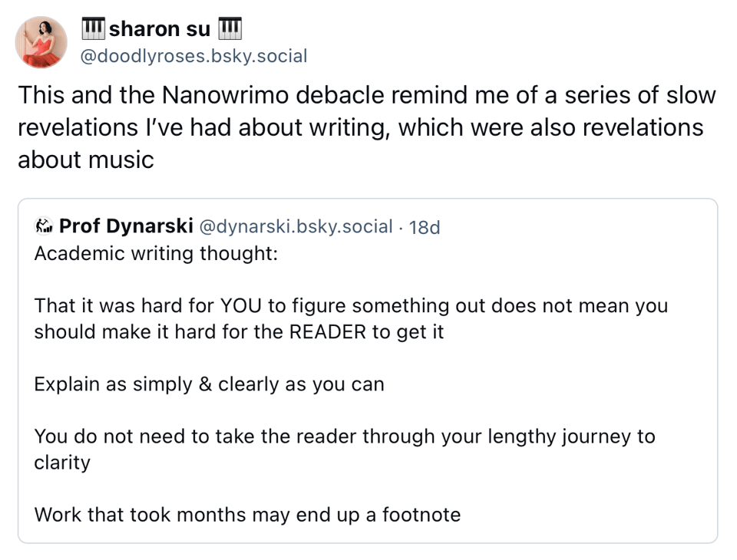Click the piano emoji after sharon su
Image resolution: width=737 pixels, height=560 pixels.
tap(230, 28)
